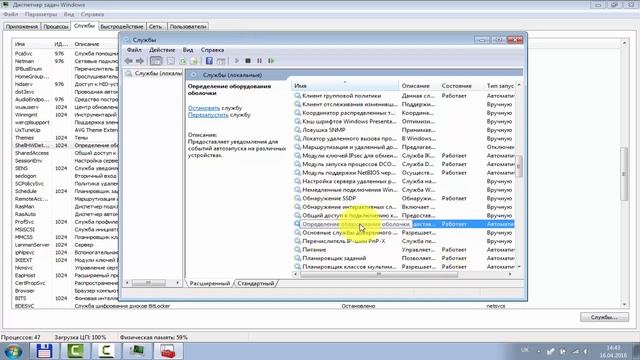This screenshot has height=360, width=640.
Task: Open Вид menu in Services window
Action: point(188,50)
